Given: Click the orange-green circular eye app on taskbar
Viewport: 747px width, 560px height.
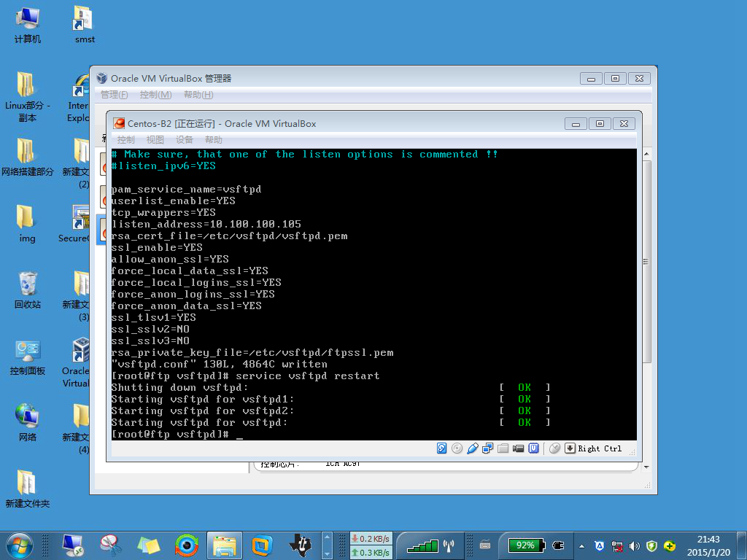Looking at the screenshot, I should 186,545.
